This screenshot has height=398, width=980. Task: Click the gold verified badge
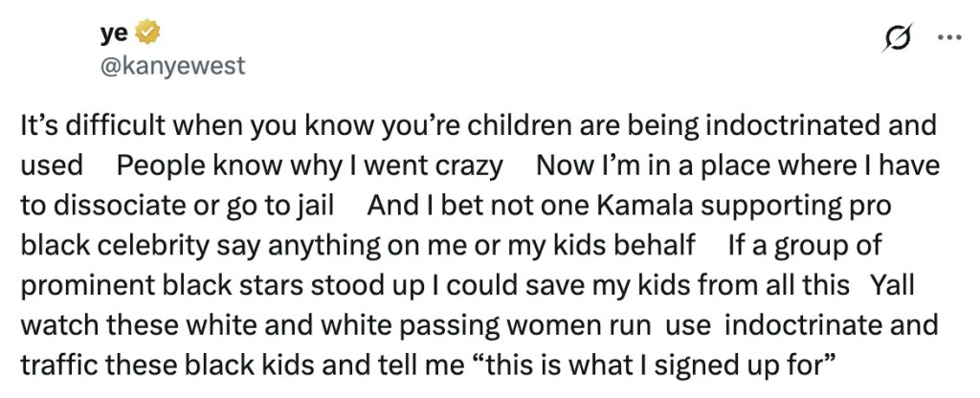click(146, 34)
